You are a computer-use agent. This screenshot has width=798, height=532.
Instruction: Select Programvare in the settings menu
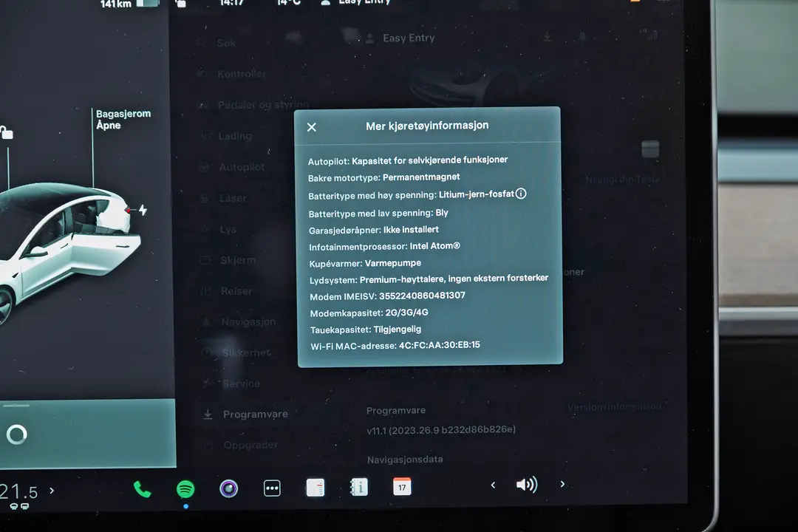click(255, 414)
